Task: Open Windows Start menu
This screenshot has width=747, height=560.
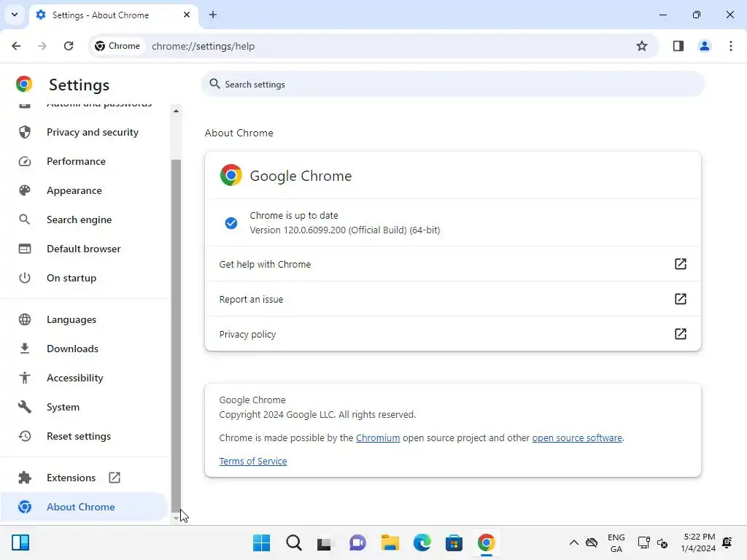Action: pyautogui.click(x=261, y=542)
